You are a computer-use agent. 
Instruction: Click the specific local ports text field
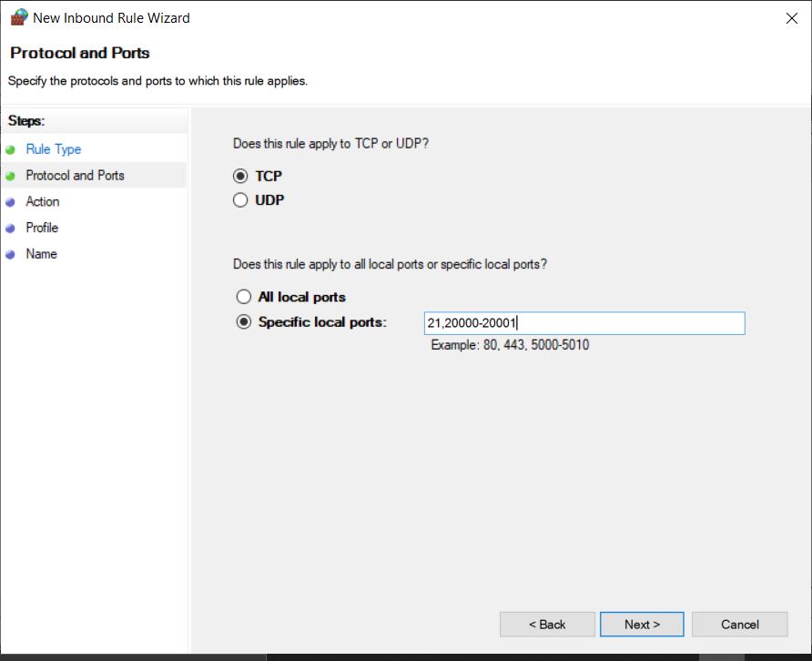pyautogui.click(x=584, y=322)
